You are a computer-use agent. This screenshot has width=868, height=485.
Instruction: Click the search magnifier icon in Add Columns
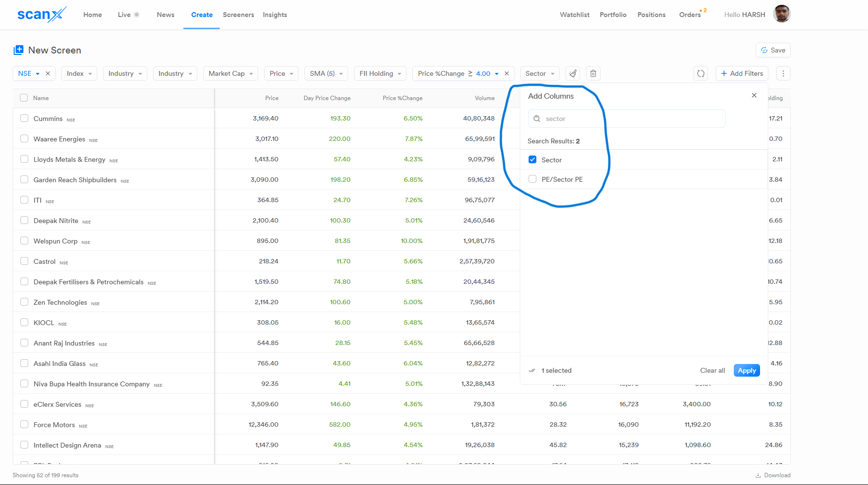pos(537,119)
